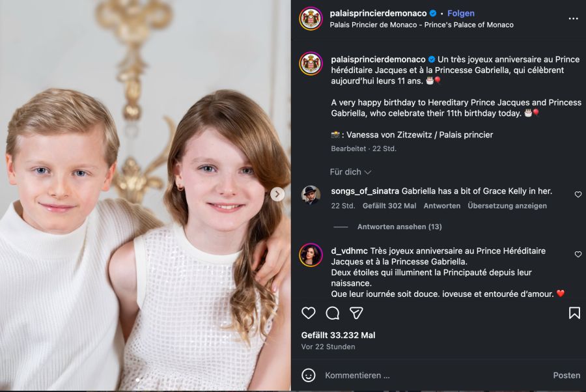
Task: Open palaisprincierdemonaco profile picture in header
Action: [x=311, y=19]
